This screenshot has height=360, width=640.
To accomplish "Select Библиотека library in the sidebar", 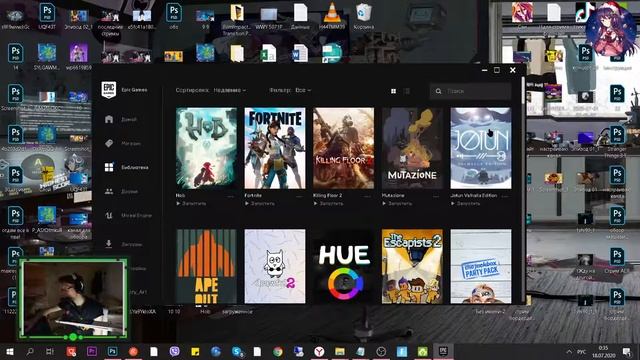I will point(126,167).
